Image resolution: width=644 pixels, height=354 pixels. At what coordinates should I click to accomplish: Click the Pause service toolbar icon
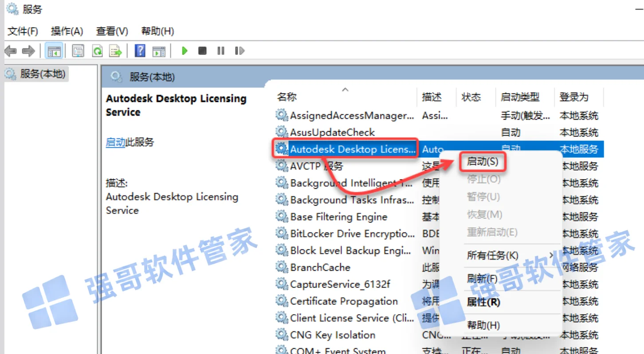(221, 51)
